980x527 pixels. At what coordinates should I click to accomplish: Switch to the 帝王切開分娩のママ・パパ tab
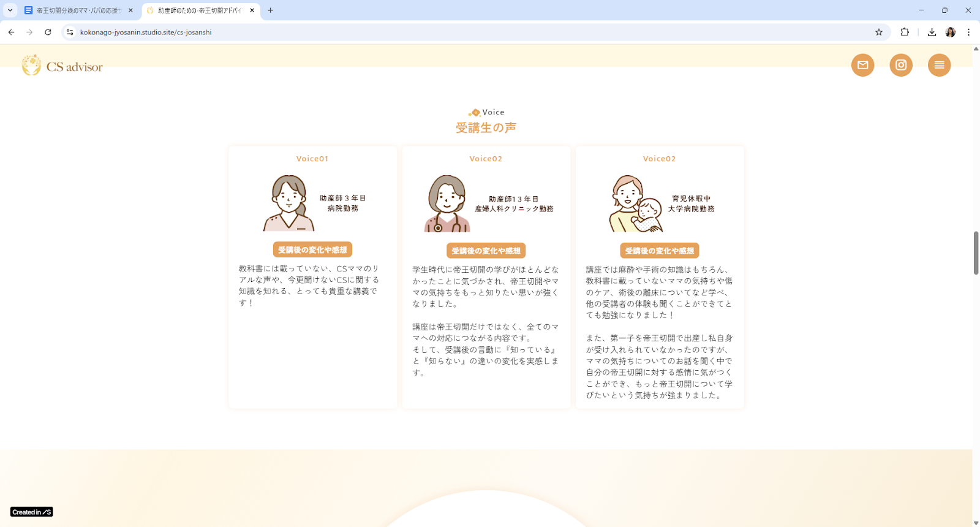[x=78, y=10]
